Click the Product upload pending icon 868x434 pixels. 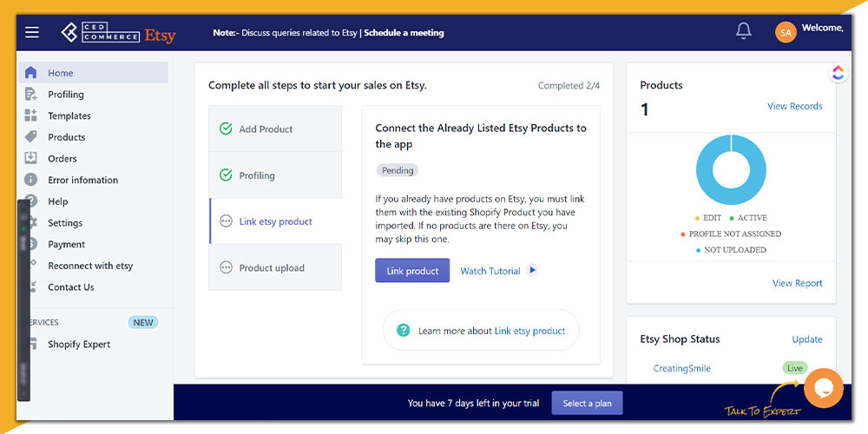[226, 268]
